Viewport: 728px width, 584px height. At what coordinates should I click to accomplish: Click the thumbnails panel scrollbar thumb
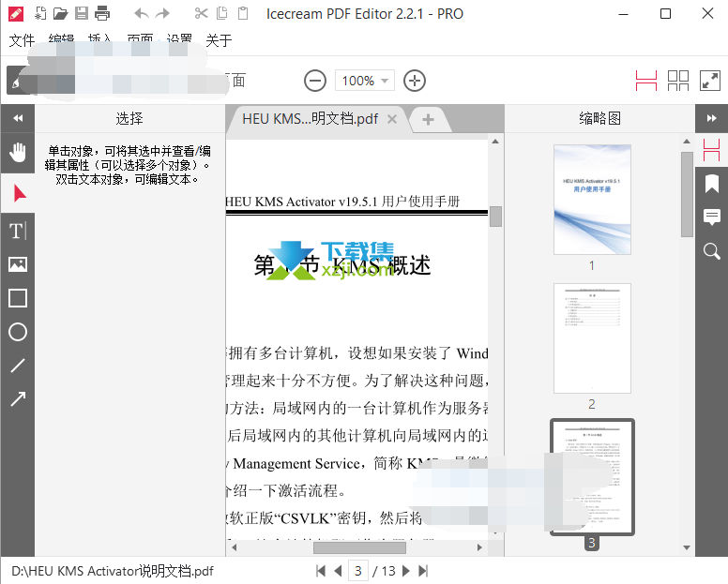pos(687,194)
